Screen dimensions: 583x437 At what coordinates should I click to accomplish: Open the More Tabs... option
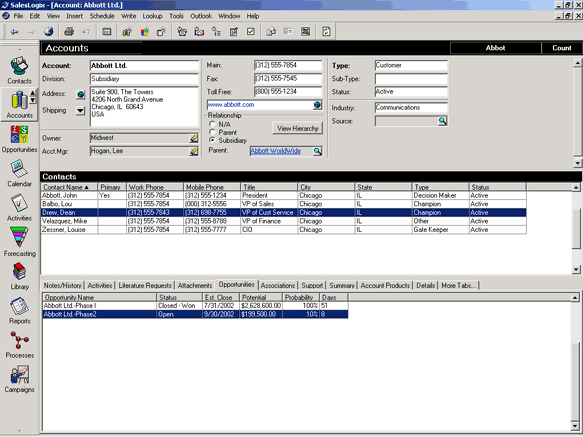[458, 286]
